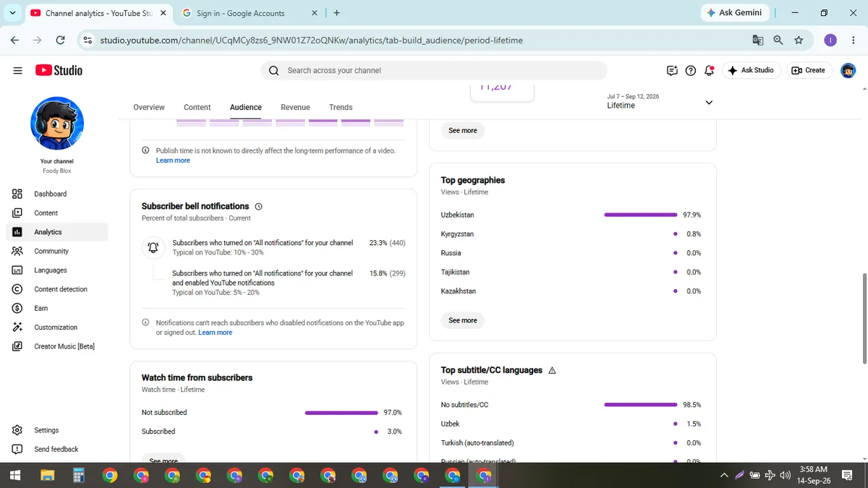Click the Ask Studio button
The image size is (868, 488).
(x=751, y=70)
